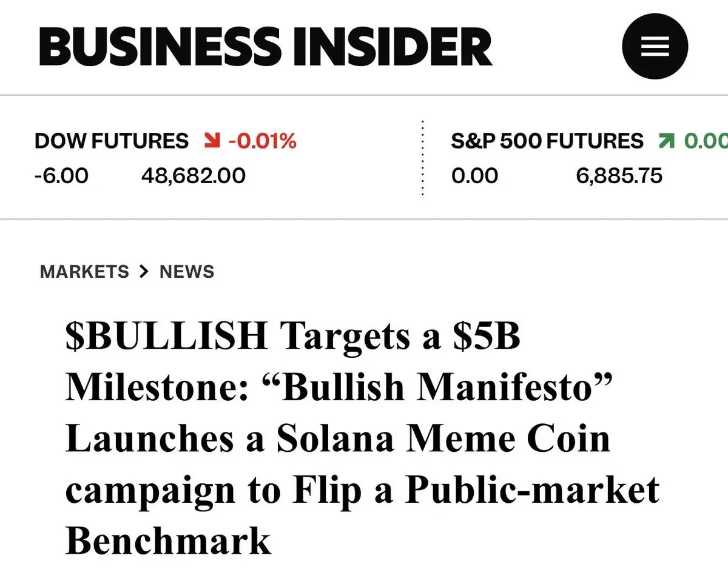This screenshot has width=728, height=581.
Task: Select the Dow Futures -0.01% change
Action: 263,141
